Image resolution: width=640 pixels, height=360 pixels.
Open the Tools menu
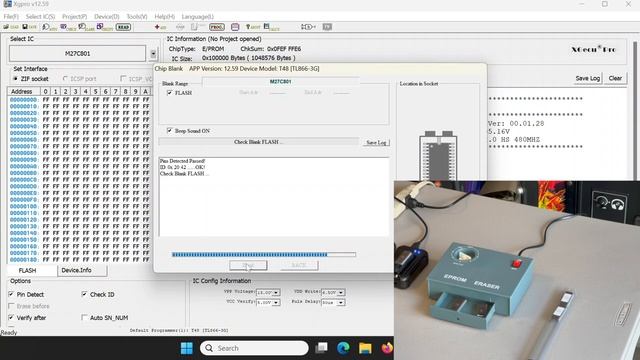(136, 17)
